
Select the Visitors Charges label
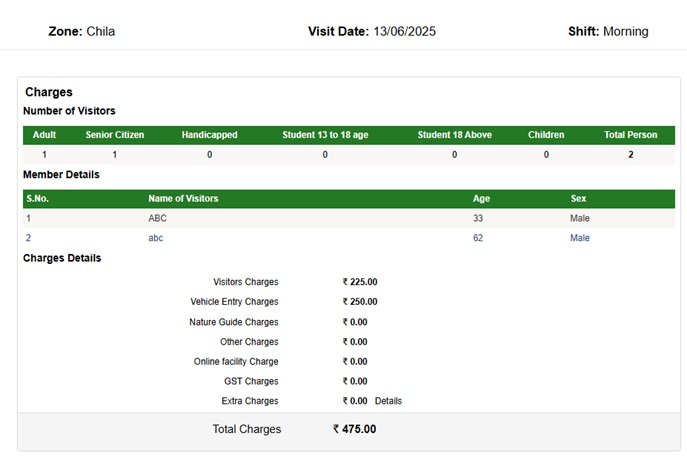pyautogui.click(x=246, y=282)
